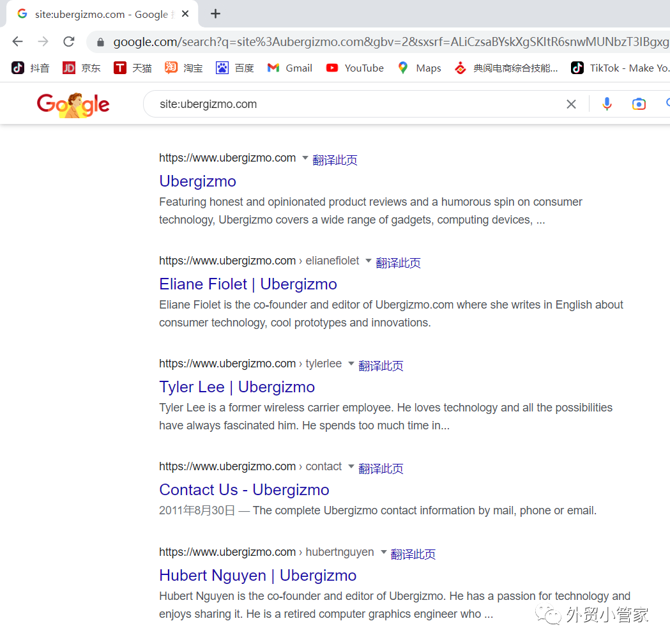Click the browser forward arrow
The height and width of the screenshot is (644, 670).
43,42
